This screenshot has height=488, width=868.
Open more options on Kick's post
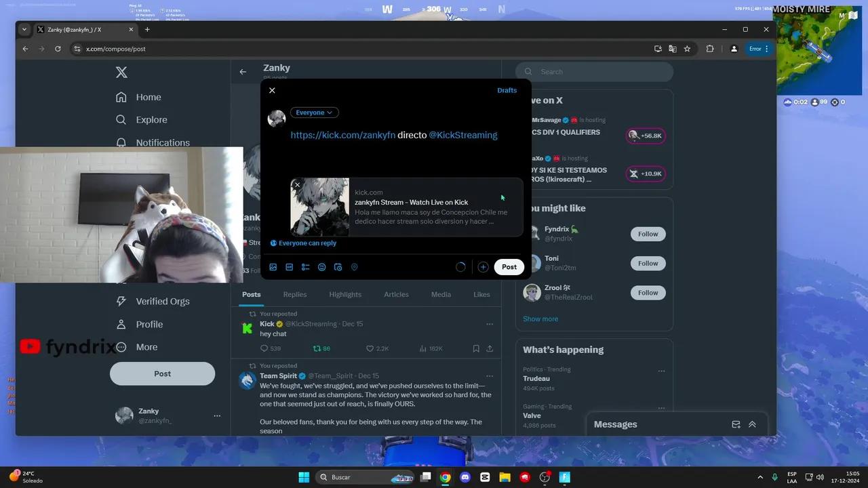click(490, 324)
